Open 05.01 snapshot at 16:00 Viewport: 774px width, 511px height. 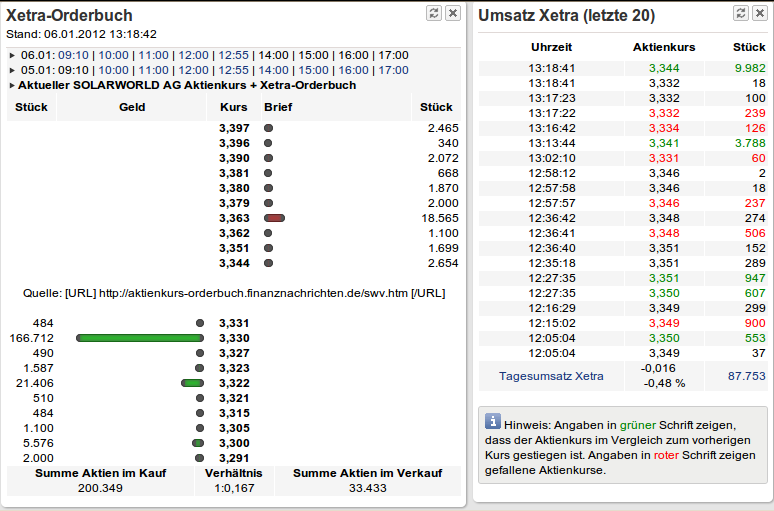tap(353, 70)
